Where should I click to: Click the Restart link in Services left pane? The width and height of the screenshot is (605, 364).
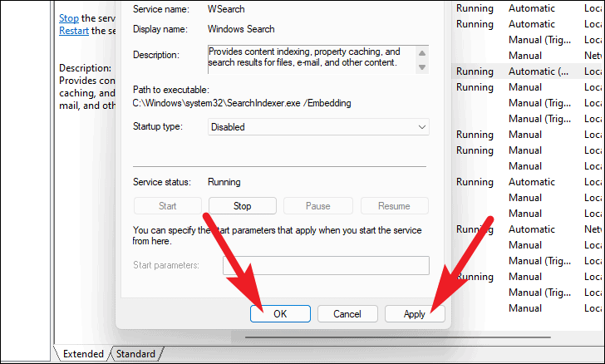[x=74, y=31]
